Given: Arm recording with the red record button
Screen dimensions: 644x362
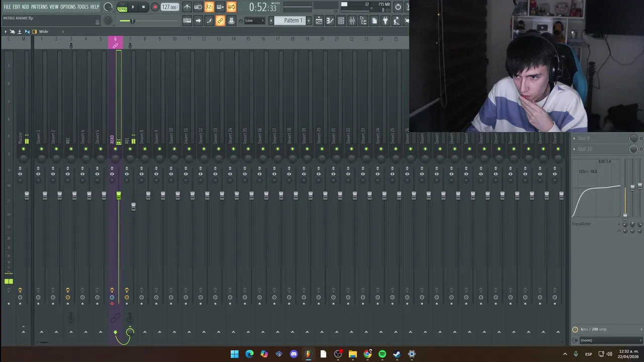Looking at the screenshot, I should pos(155,7).
